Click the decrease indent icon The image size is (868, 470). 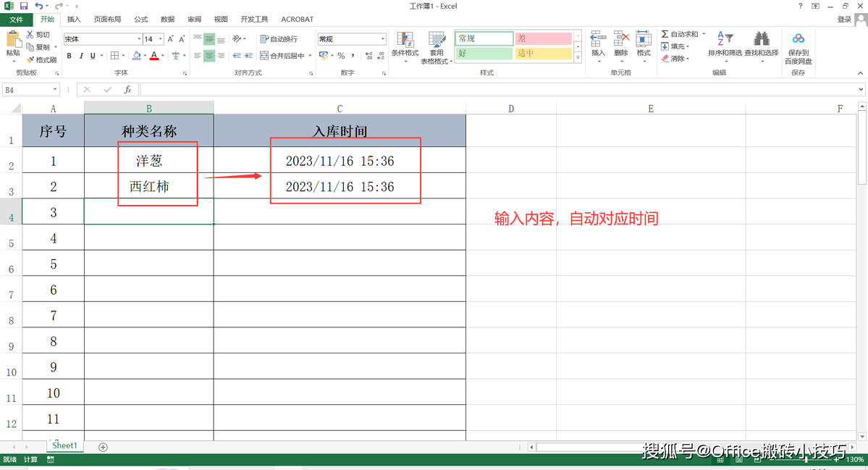[x=237, y=55]
